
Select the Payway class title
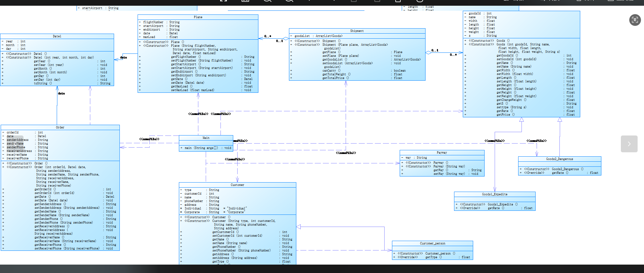tap(442, 153)
